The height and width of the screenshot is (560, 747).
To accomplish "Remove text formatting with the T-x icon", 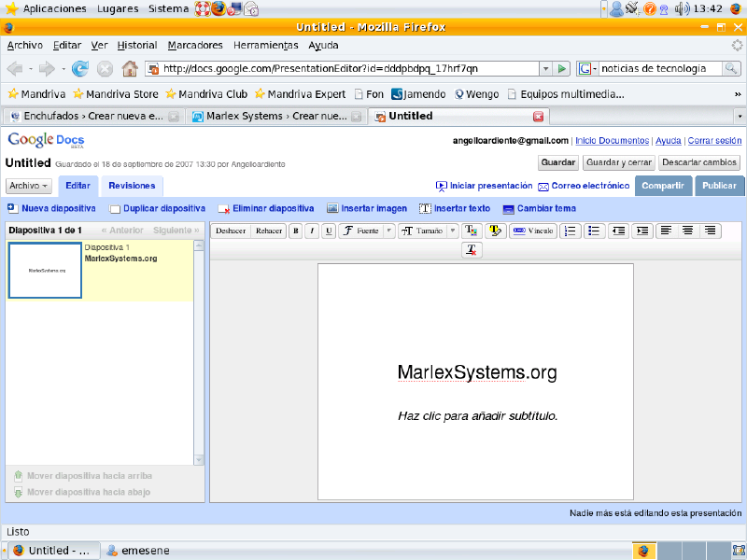I will click(x=472, y=250).
